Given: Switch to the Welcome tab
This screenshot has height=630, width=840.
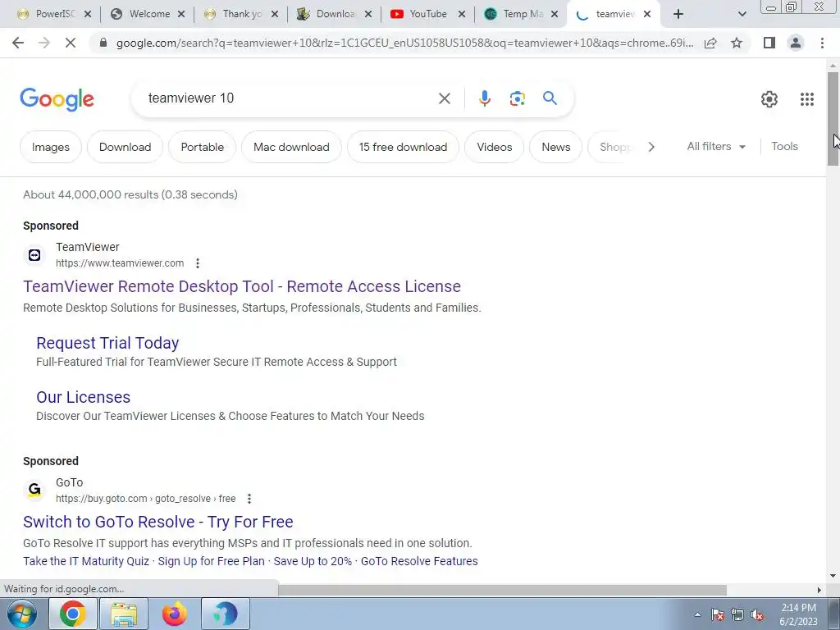Looking at the screenshot, I should (142, 14).
